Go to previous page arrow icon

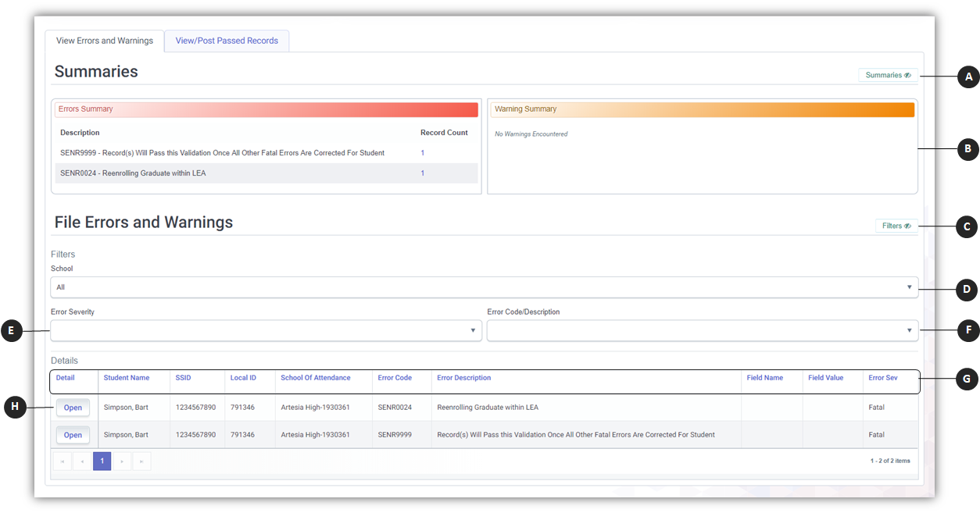tap(82, 461)
